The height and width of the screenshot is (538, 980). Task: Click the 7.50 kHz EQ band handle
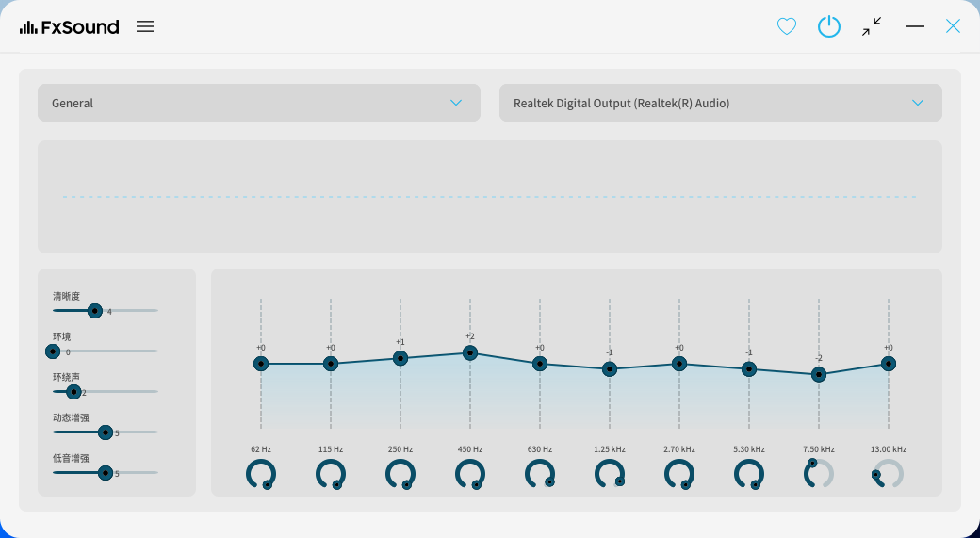pyautogui.click(x=819, y=374)
